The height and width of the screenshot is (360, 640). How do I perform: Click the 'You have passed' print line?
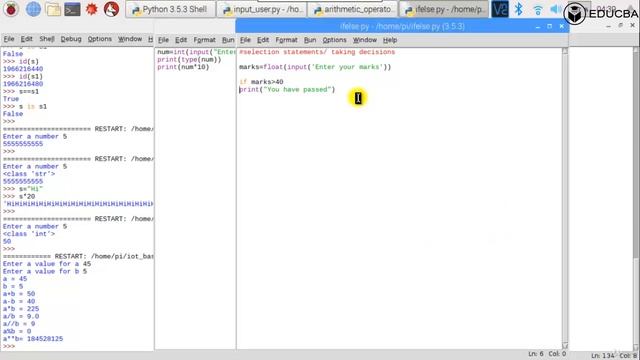tap(287, 89)
